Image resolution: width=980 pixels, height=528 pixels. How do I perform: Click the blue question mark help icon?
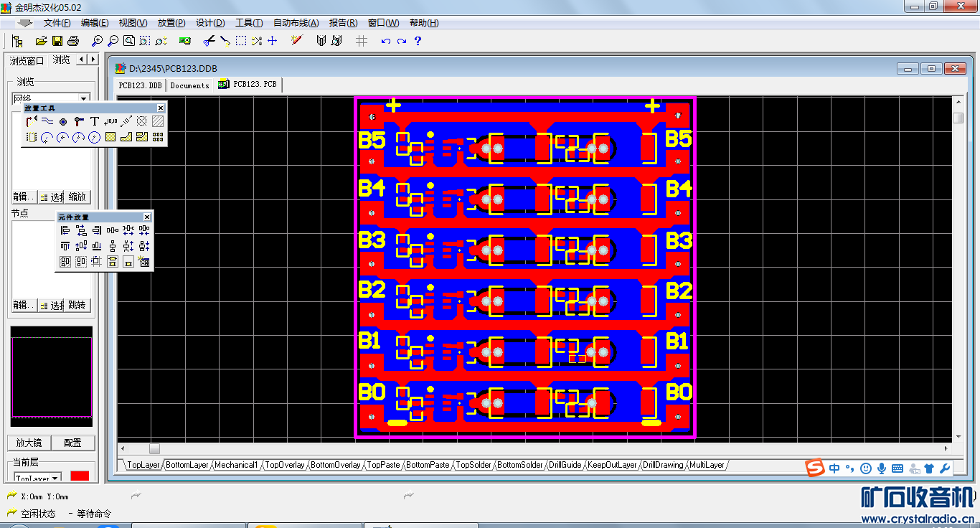[x=418, y=41]
